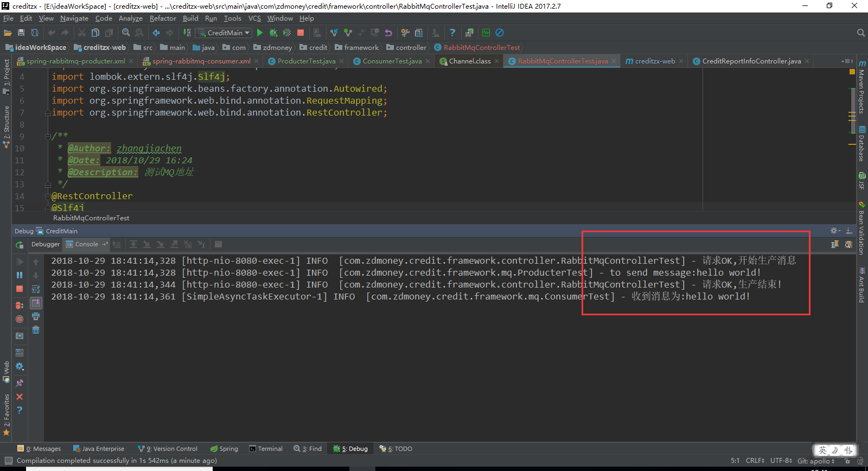Pin the debug tab with the pushpin icon
The width and height of the screenshot is (868, 471).
coord(20,383)
